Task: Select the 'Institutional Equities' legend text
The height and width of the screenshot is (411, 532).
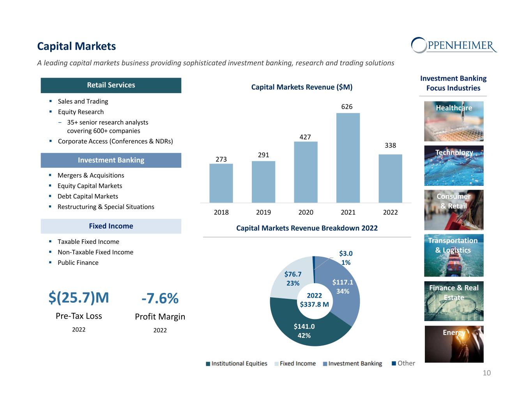Action: [239, 364]
